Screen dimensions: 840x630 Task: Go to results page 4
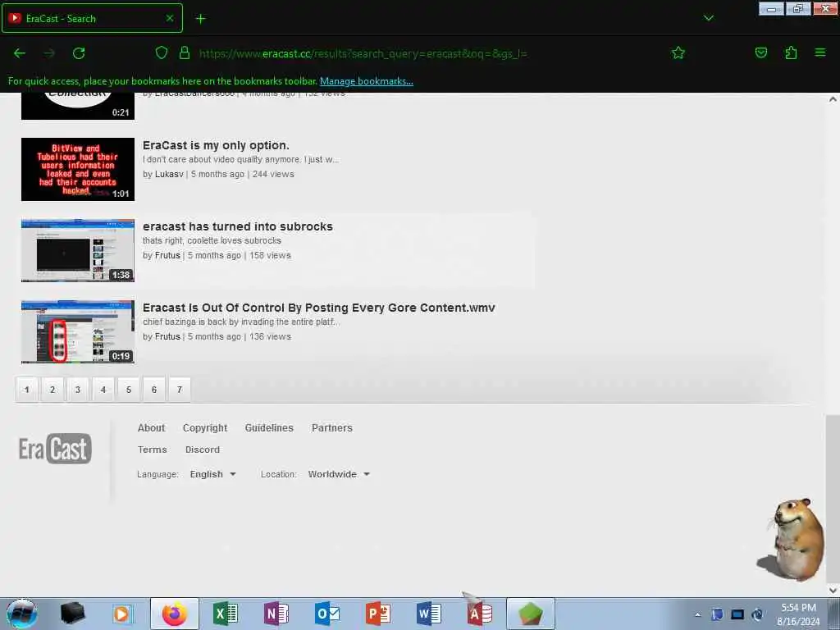[x=103, y=390]
